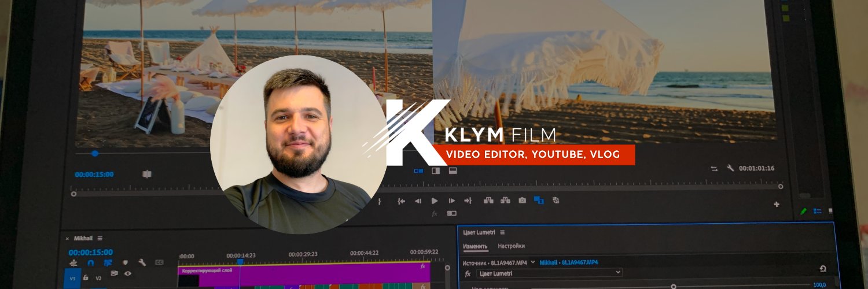The width and height of the screenshot is (868, 289).
Task: Step back one frame
Action: [417, 201]
